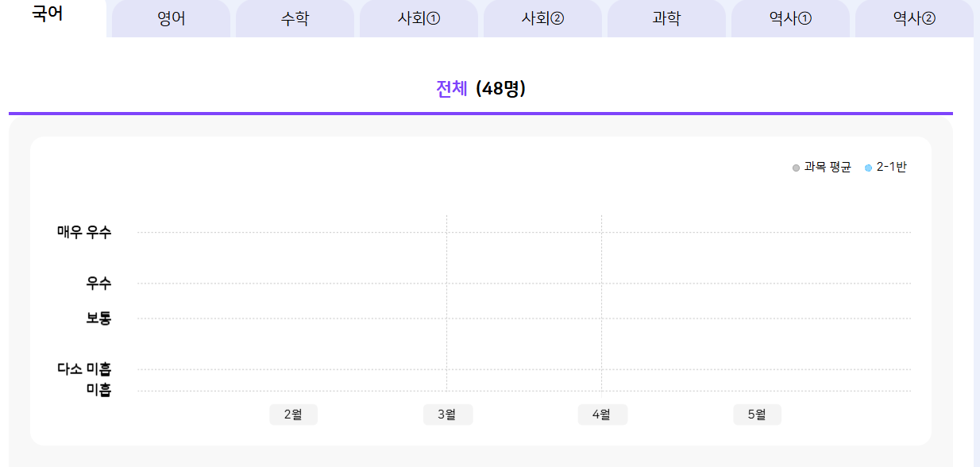Select the 다소 미흡 level label
Screen dimensions: 980x467
tap(84, 369)
